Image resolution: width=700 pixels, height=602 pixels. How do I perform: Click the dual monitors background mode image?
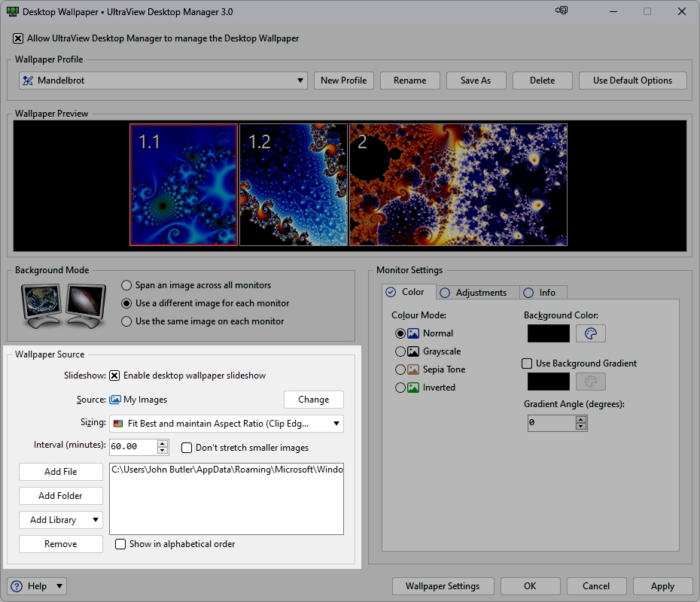63,305
